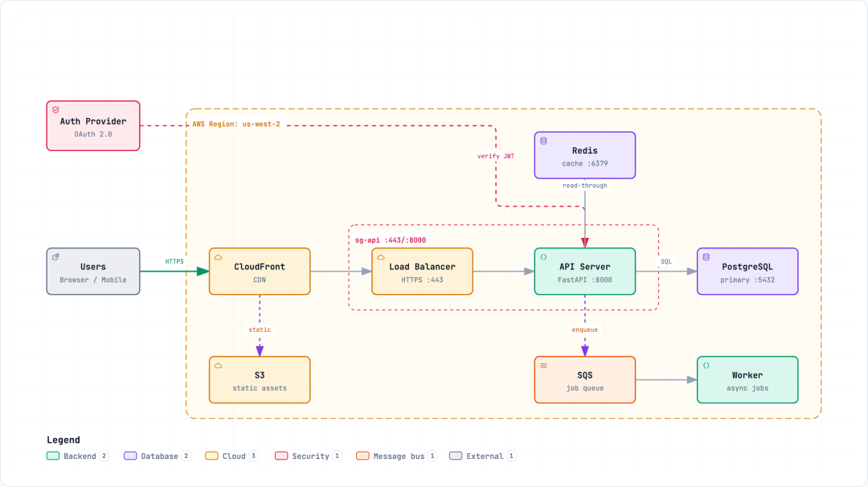Click the 'CDN' subtitle under CloudFront
The width and height of the screenshot is (868, 487).
260,280
